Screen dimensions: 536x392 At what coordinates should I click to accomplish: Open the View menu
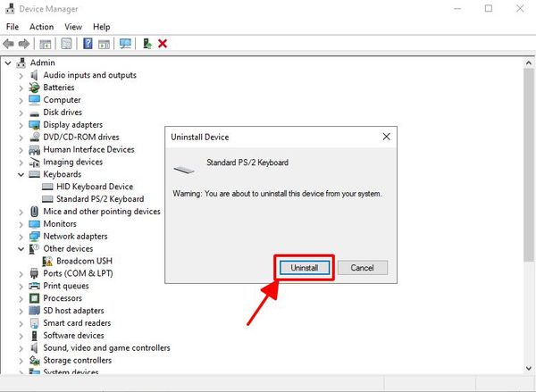coord(71,27)
